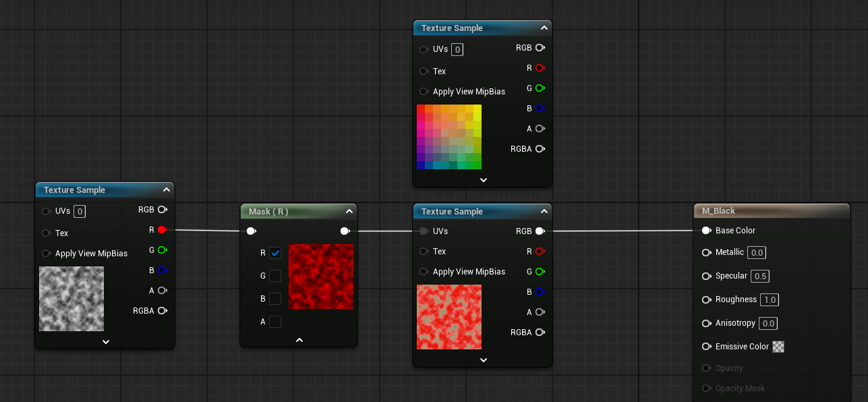Click UVs input pin on color palette Texture Sample

click(x=424, y=49)
